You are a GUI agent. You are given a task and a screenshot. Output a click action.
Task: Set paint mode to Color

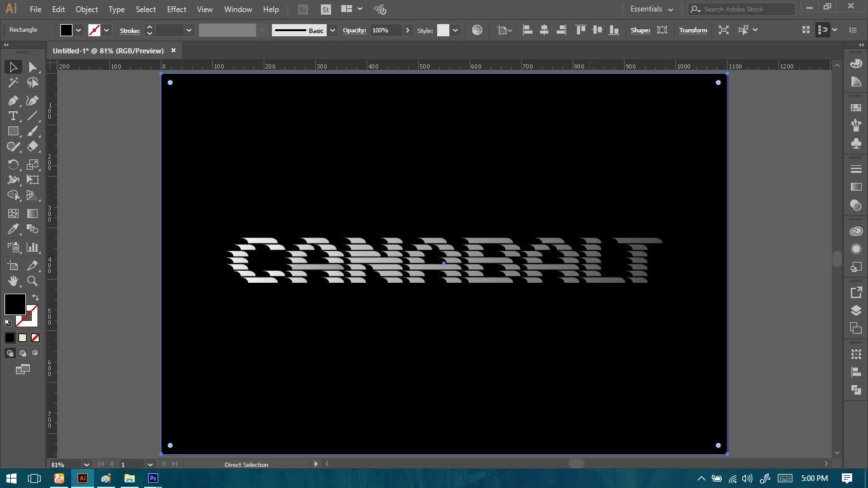[10, 338]
